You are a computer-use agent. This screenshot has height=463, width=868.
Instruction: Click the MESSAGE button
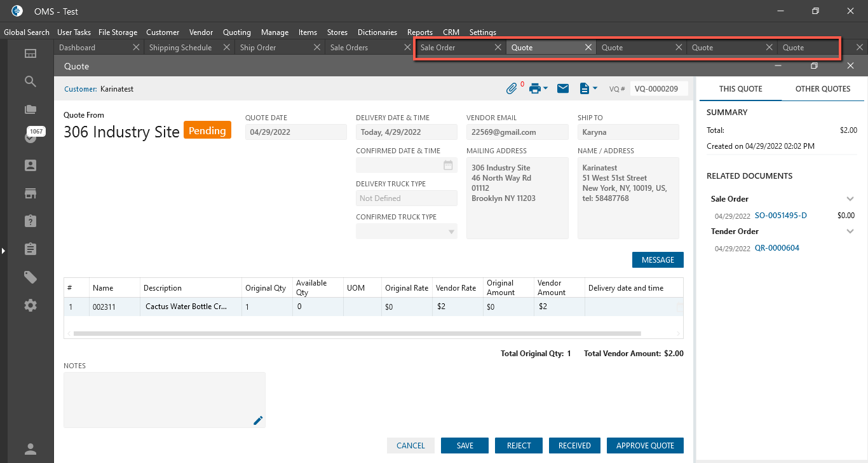[x=658, y=259]
